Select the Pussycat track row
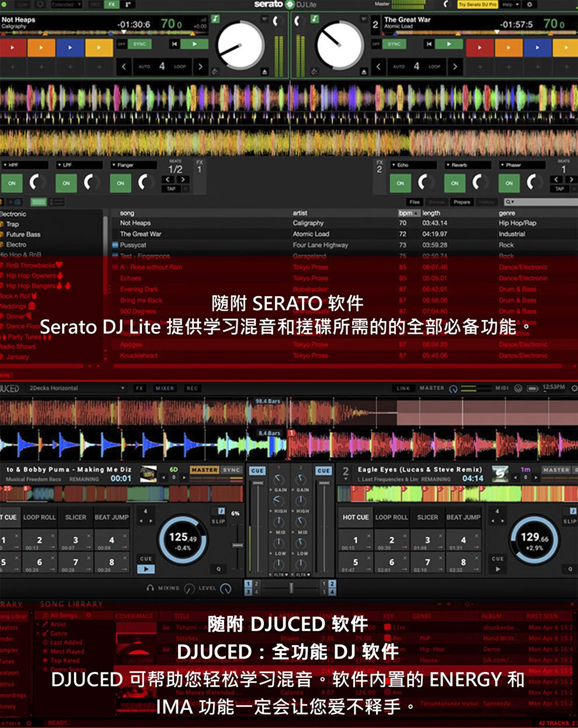The image size is (578, 728). click(x=344, y=245)
